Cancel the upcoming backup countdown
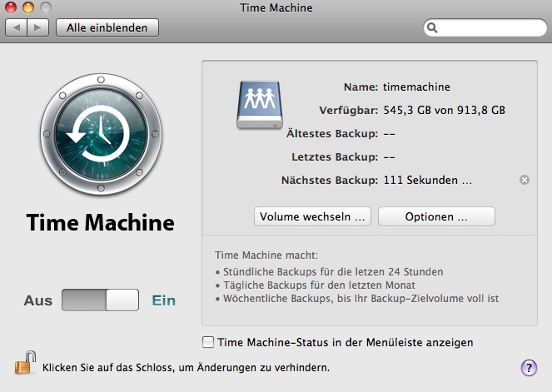Image resolution: width=552 pixels, height=392 pixels. [524, 180]
